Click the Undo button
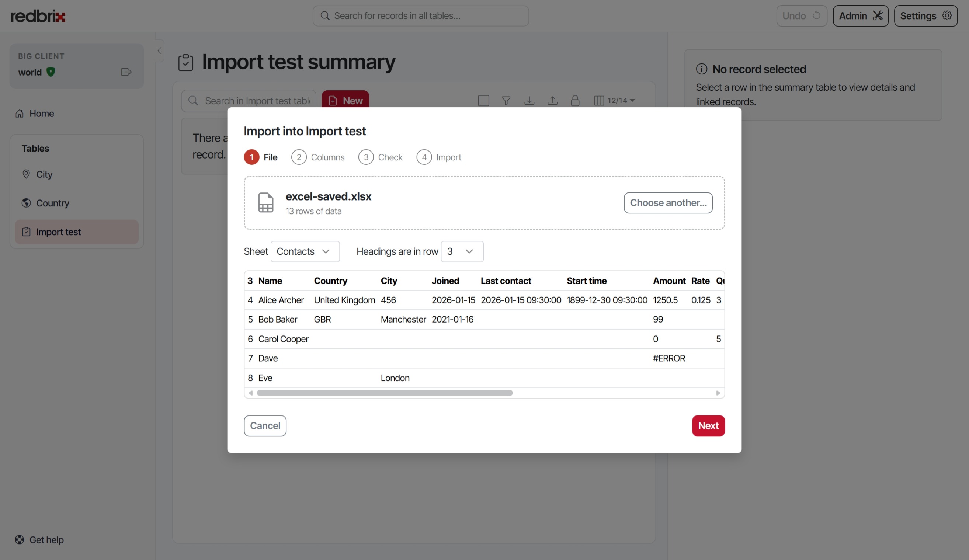 coord(801,16)
